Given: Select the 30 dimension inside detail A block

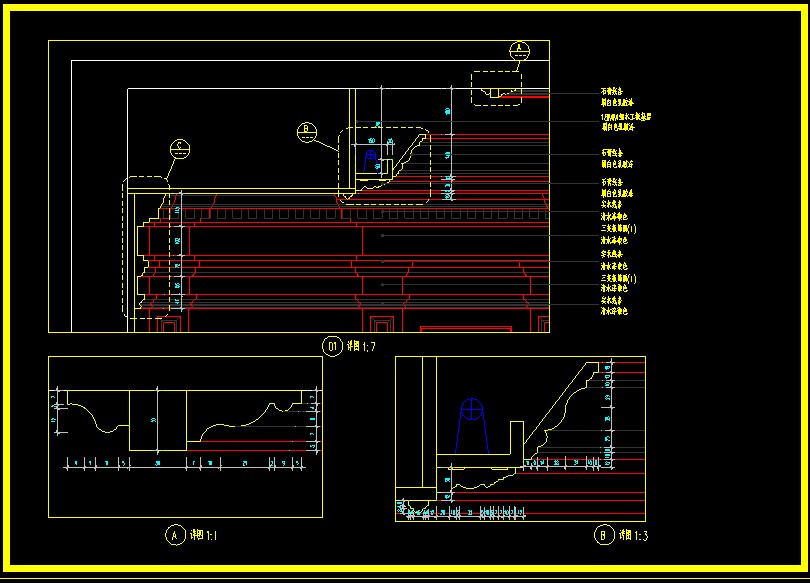Looking at the screenshot, I should tap(153, 420).
